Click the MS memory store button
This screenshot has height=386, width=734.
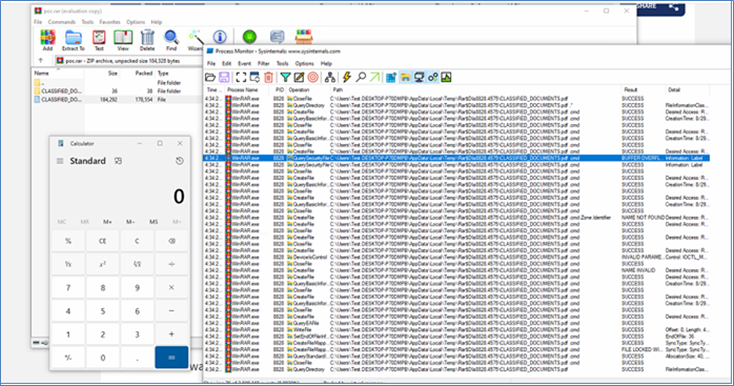(x=154, y=222)
